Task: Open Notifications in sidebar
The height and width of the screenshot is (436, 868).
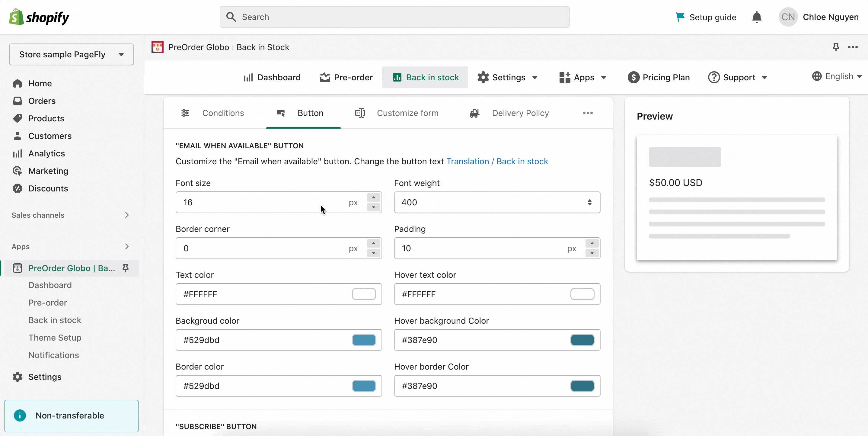Action: pos(54,355)
